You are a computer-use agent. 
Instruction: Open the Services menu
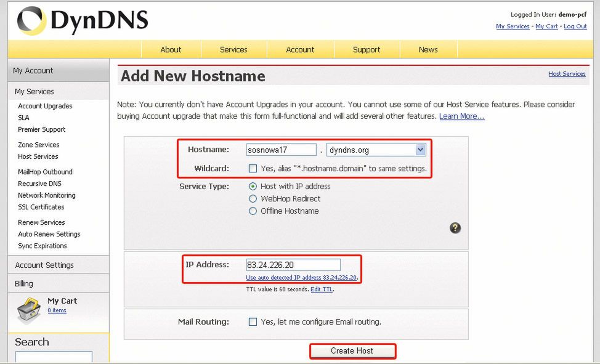click(x=233, y=50)
